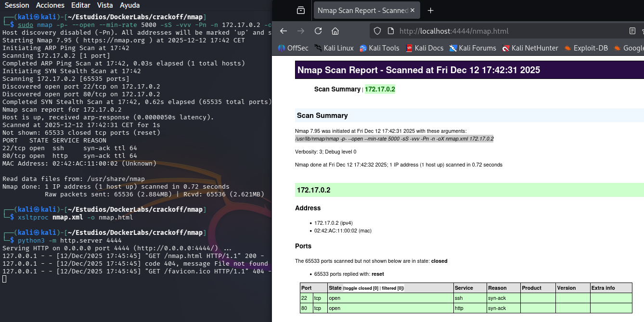This screenshot has width=644, height=322.
Task: Click the Version column header
Action: [x=573, y=288]
